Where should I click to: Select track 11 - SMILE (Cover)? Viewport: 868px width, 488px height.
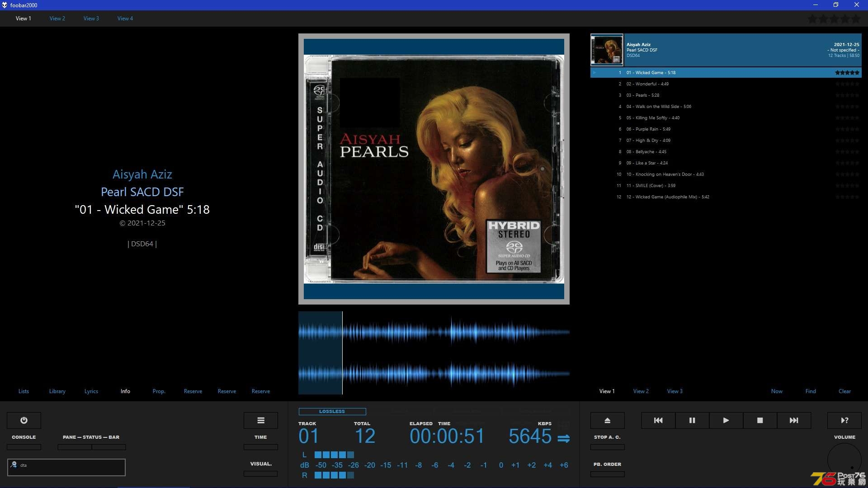coord(726,186)
